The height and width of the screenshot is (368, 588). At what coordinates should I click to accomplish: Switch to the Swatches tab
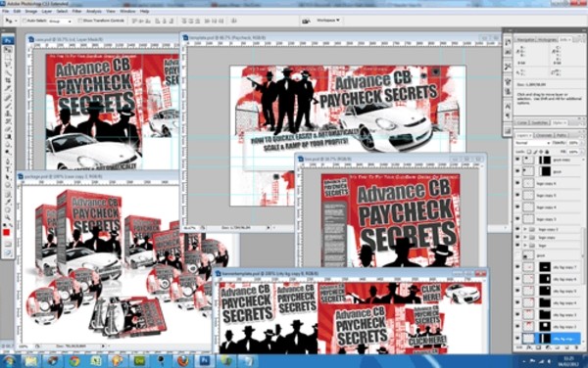(540, 122)
